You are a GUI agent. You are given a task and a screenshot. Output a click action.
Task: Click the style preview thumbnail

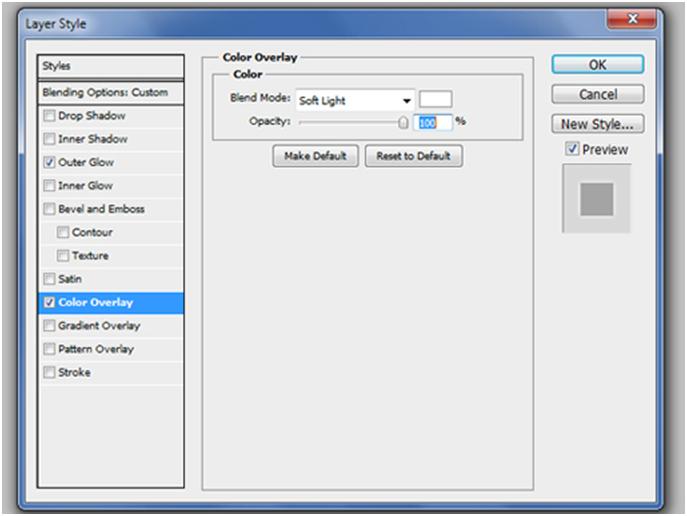pyautogui.click(x=597, y=198)
